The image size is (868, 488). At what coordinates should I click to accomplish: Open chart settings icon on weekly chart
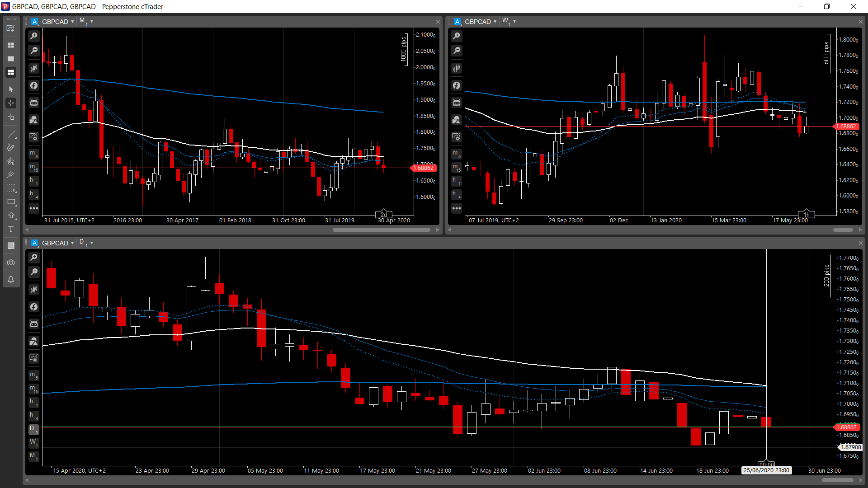pos(457,136)
